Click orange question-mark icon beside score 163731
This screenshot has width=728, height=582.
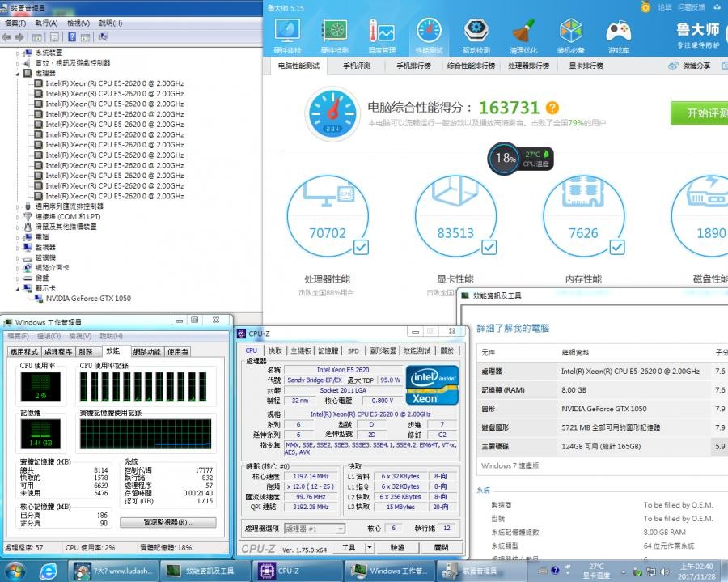[552, 108]
